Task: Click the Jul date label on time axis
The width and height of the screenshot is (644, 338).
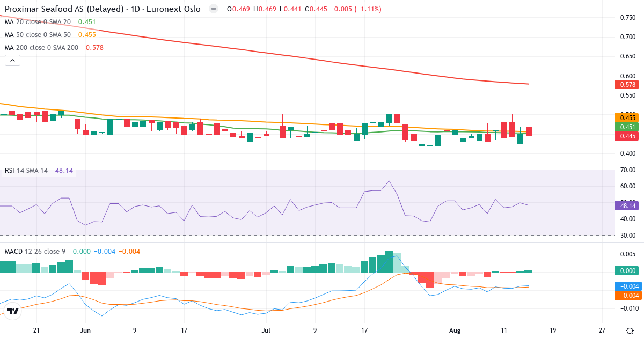Action: pos(265,330)
